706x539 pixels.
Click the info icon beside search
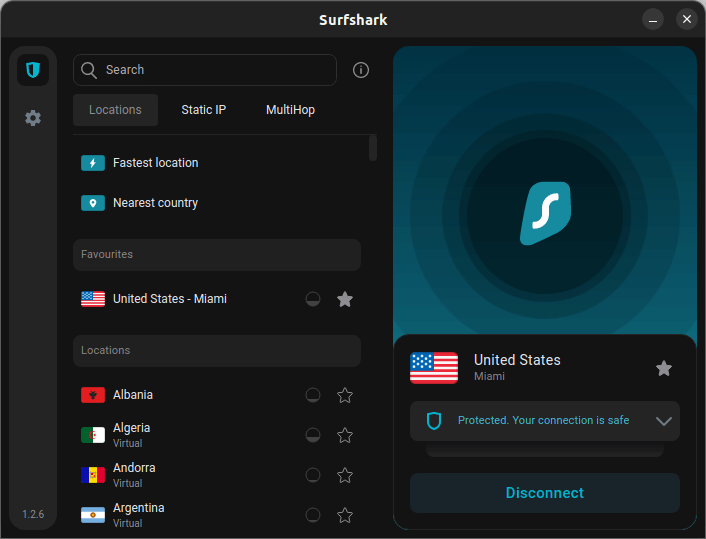coord(361,70)
